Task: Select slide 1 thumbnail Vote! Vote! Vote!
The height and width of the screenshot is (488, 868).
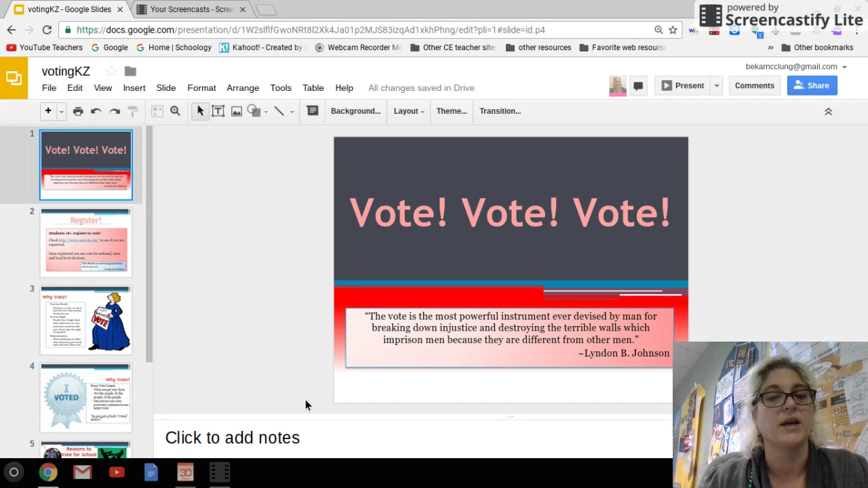Action: click(86, 165)
